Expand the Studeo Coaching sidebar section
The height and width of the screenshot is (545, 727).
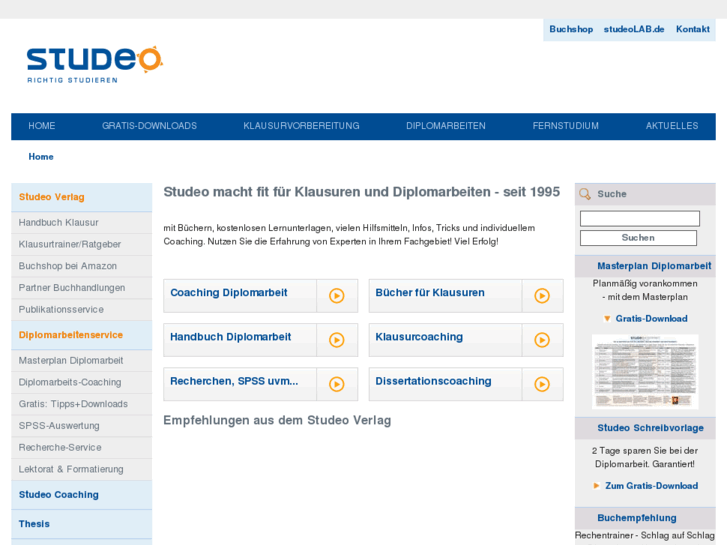pos(82,495)
